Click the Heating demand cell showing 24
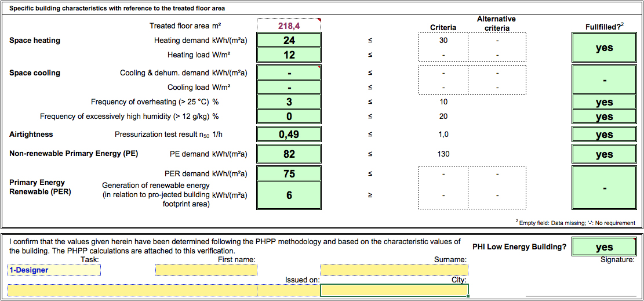Image resolution: width=644 pixels, height=301 pixels. pos(289,40)
